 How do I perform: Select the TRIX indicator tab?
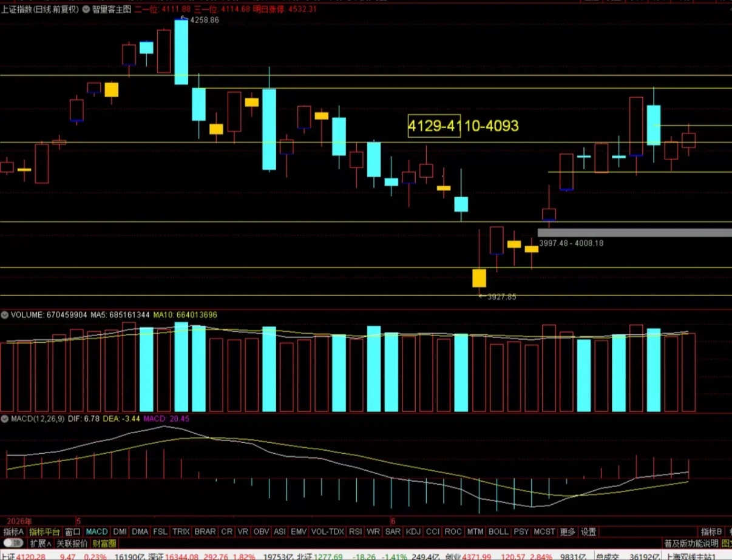pyautogui.click(x=181, y=531)
